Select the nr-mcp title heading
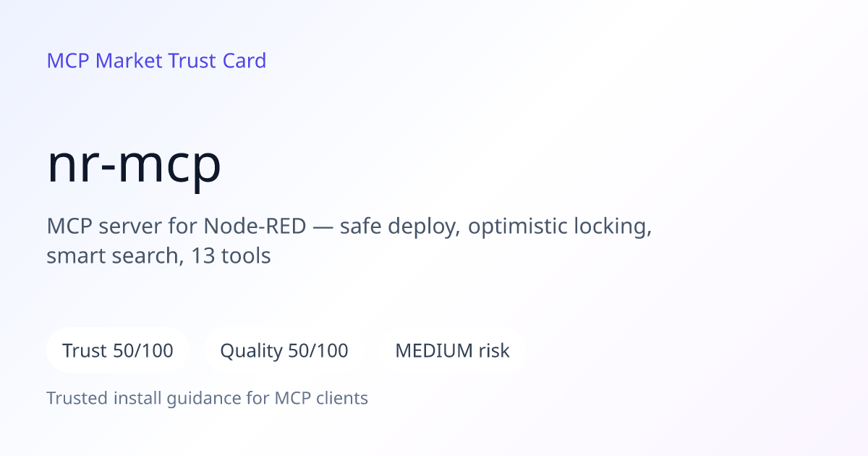Viewport: 868px width, 456px height. pyautogui.click(x=134, y=164)
